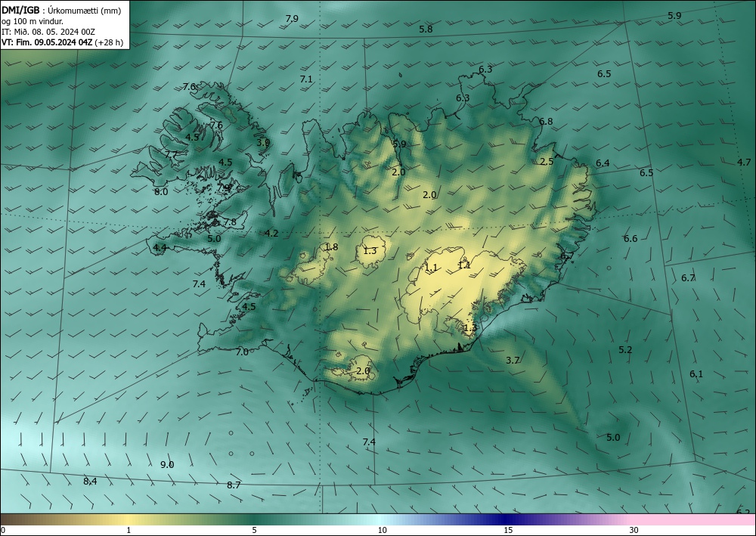Screen dimensions: 756x536
Task: Select the 6.6 value label
Action: [x=631, y=239]
